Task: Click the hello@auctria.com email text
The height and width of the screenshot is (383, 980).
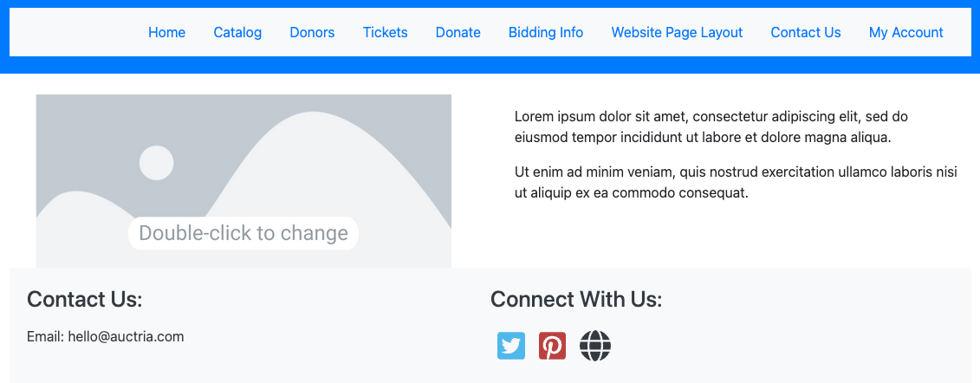Action: (x=126, y=337)
